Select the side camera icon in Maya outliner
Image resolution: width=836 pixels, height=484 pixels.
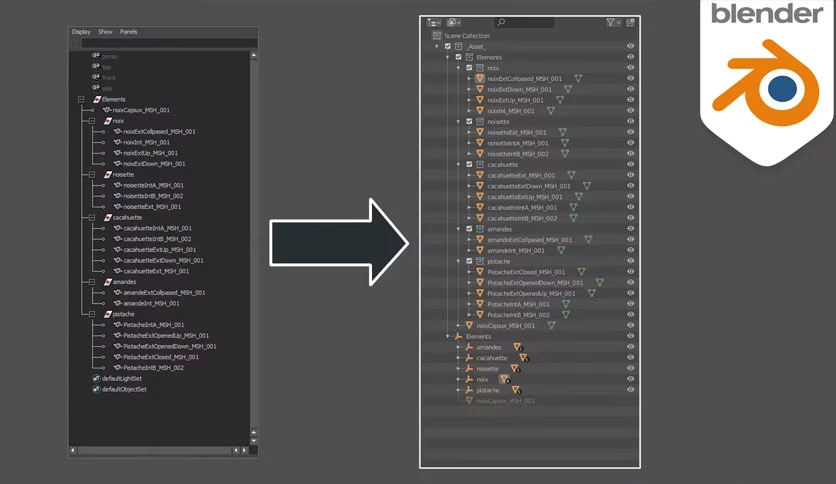95,88
